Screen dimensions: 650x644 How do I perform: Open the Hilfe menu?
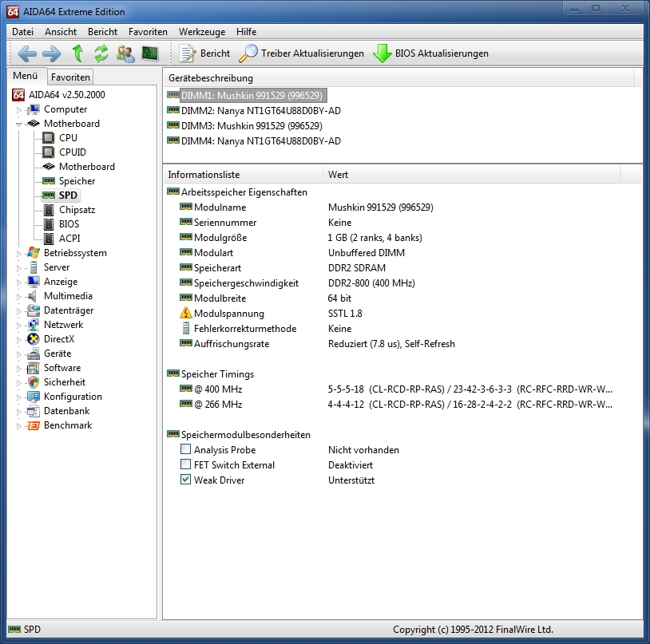click(x=246, y=32)
